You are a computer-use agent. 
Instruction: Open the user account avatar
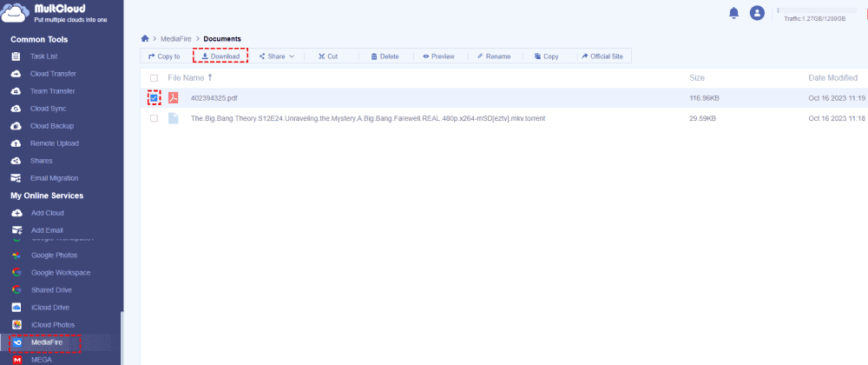pyautogui.click(x=757, y=13)
